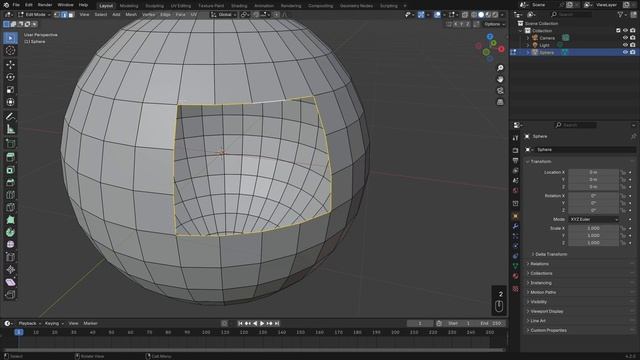Toggle visibility eye for Sphere object
640x360 pixels.
625,52
